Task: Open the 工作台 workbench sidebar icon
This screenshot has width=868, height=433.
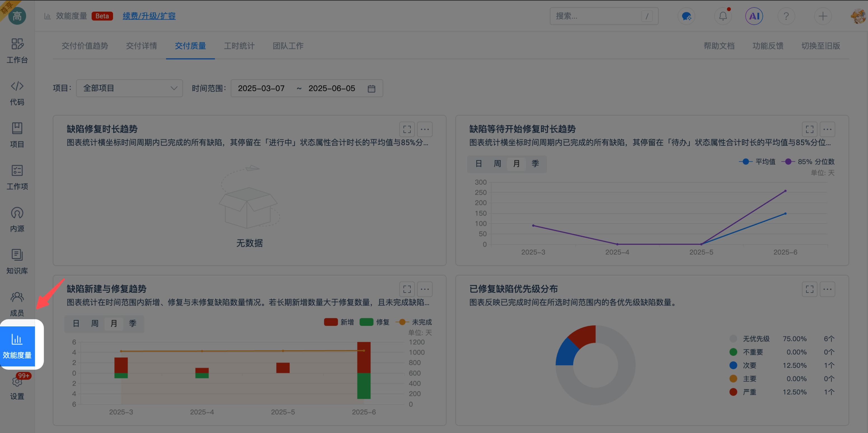Action: point(17,51)
